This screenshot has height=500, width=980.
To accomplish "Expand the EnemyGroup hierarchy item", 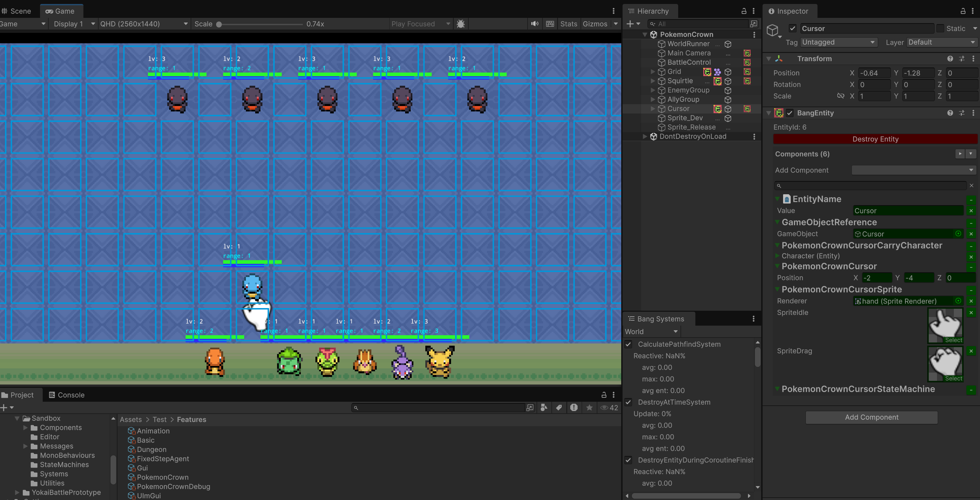I will point(653,90).
